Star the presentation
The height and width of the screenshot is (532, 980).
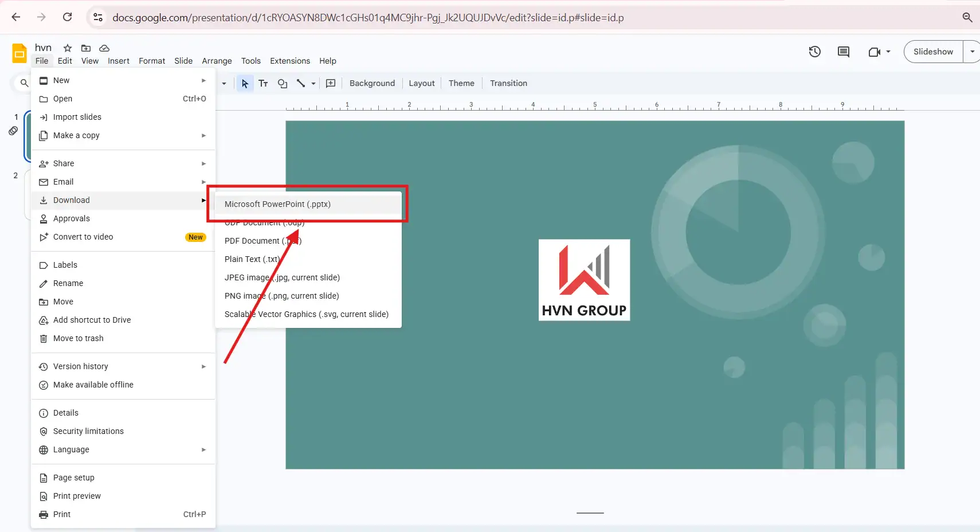coord(66,48)
